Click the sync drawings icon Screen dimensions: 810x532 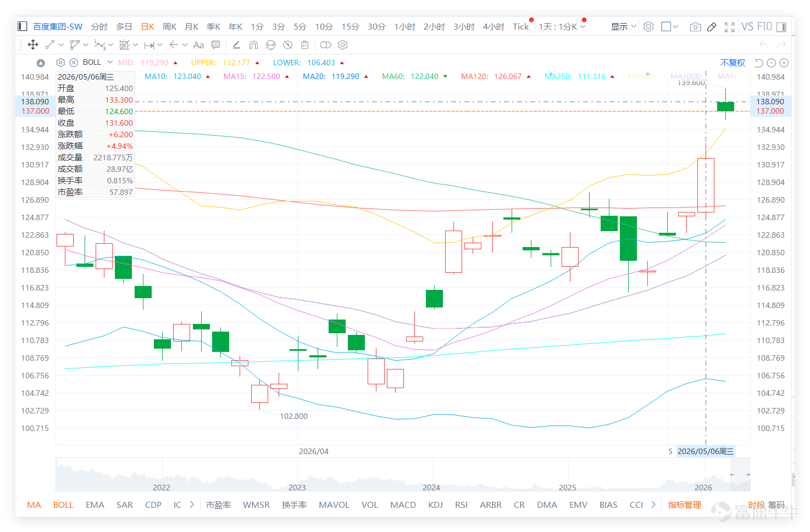(x=270, y=45)
